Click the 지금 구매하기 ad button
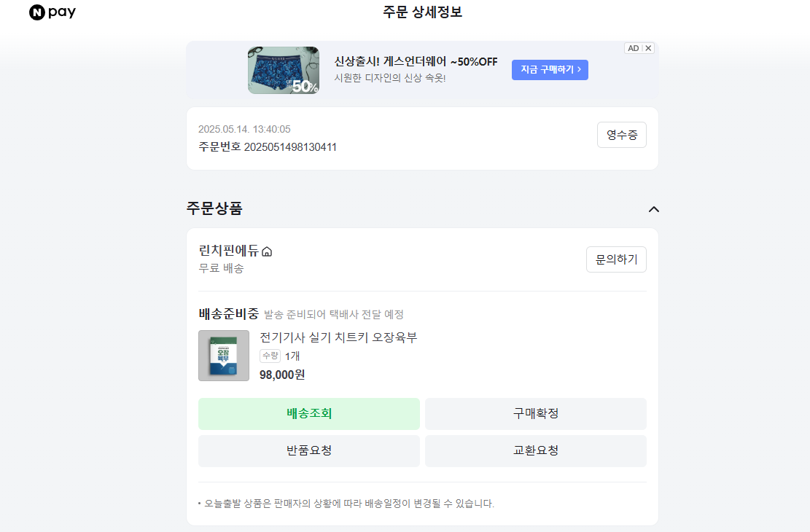810x532 pixels. click(550, 70)
